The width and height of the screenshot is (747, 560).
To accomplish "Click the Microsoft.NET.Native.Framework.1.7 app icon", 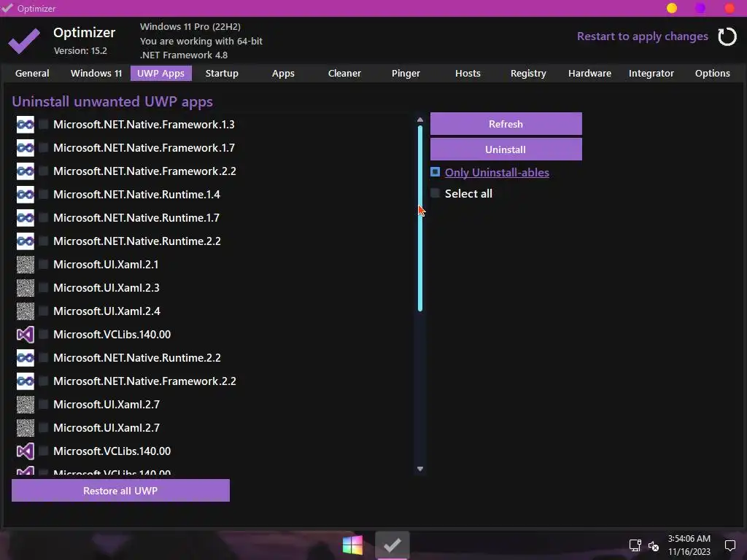I will 26,148.
